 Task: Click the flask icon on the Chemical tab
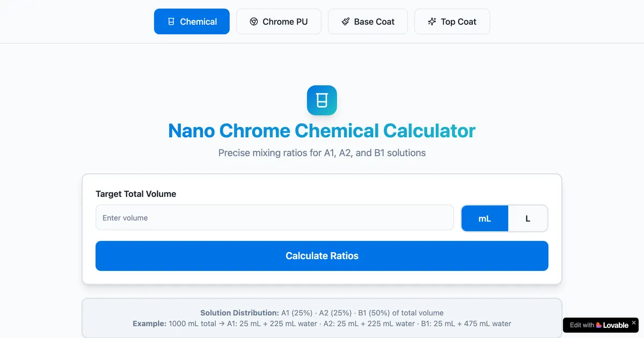[171, 21]
